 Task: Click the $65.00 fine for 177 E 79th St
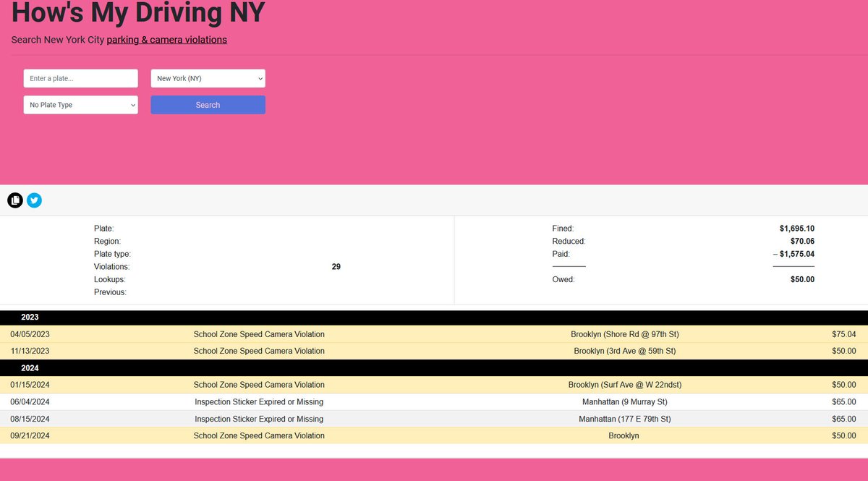[844, 419]
